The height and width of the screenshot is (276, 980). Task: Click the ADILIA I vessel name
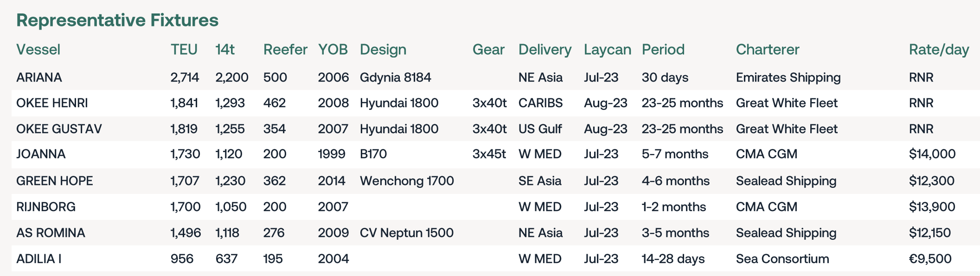tap(39, 259)
